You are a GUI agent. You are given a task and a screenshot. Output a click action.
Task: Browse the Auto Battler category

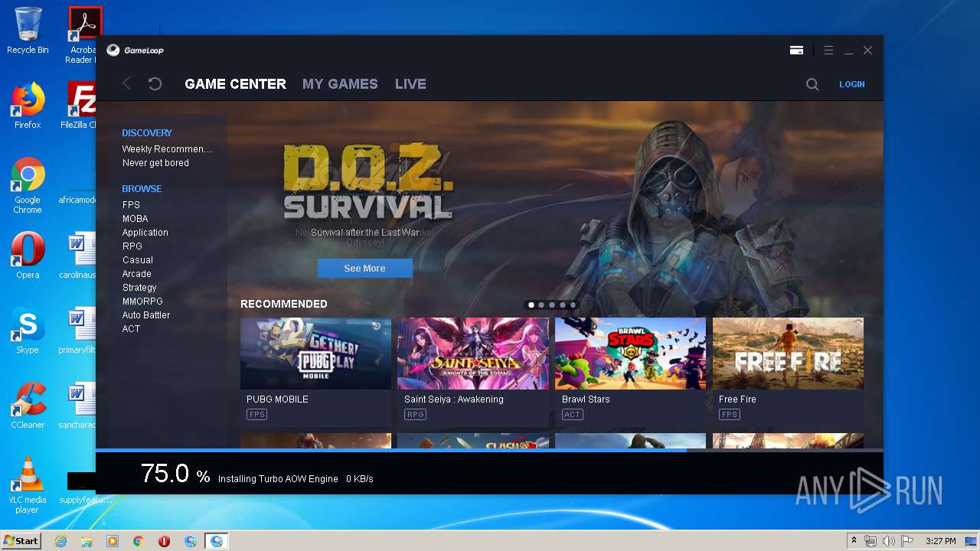pyautogui.click(x=145, y=315)
